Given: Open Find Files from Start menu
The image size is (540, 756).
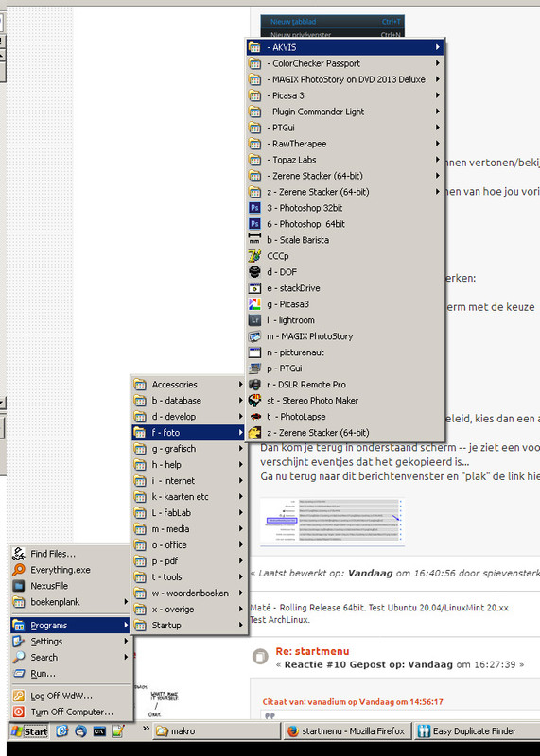Looking at the screenshot, I should pos(71,554).
